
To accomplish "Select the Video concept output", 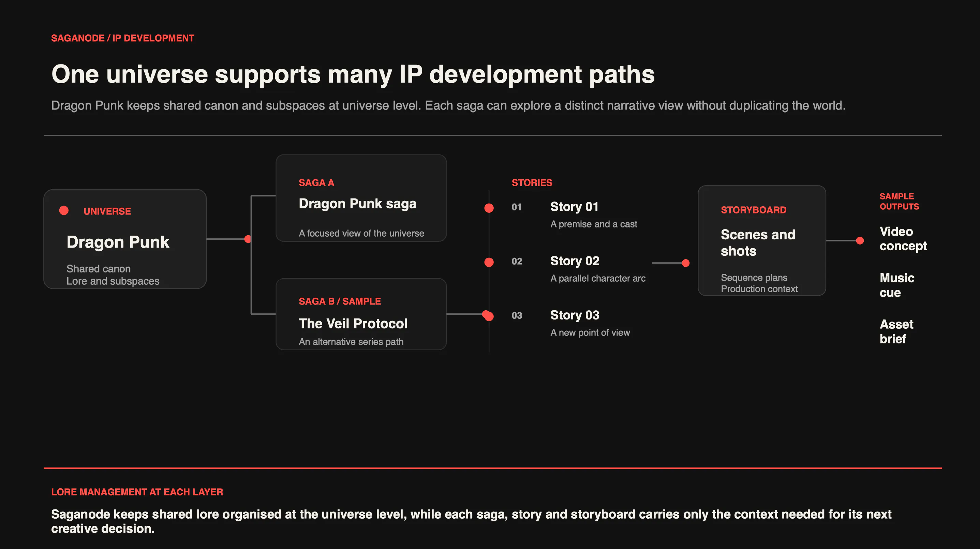I will pyautogui.click(x=903, y=239).
